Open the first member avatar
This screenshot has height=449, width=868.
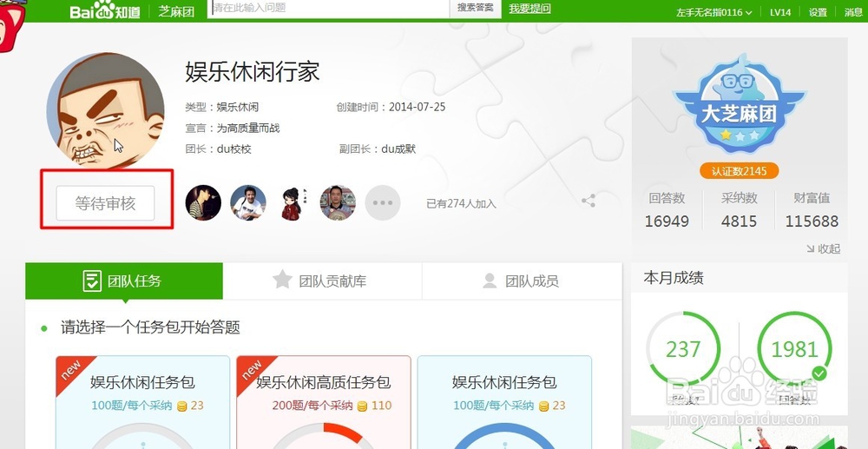tap(203, 202)
